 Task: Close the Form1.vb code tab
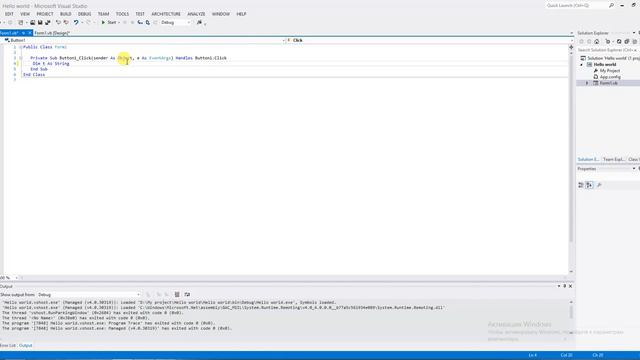pyautogui.click(x=30, y=33)
